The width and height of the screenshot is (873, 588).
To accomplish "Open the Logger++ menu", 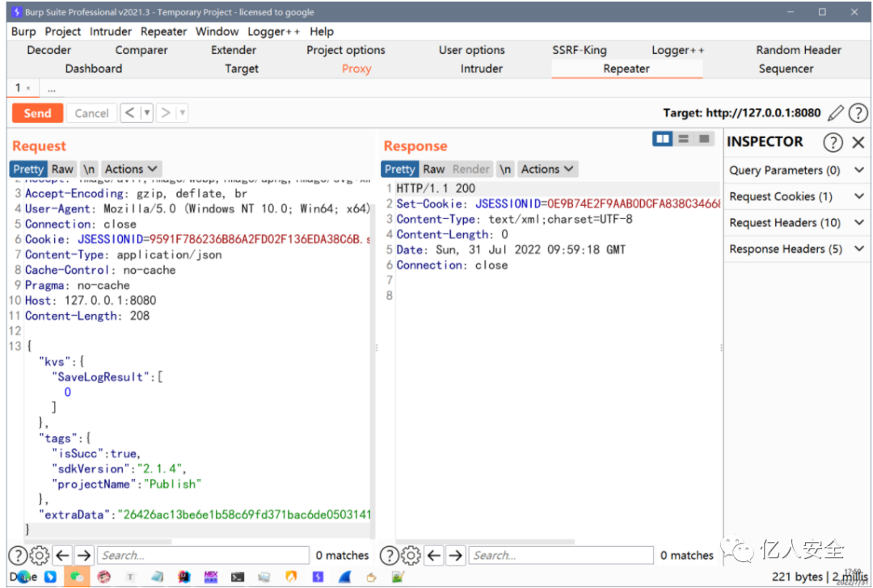I will pos(274,31).
